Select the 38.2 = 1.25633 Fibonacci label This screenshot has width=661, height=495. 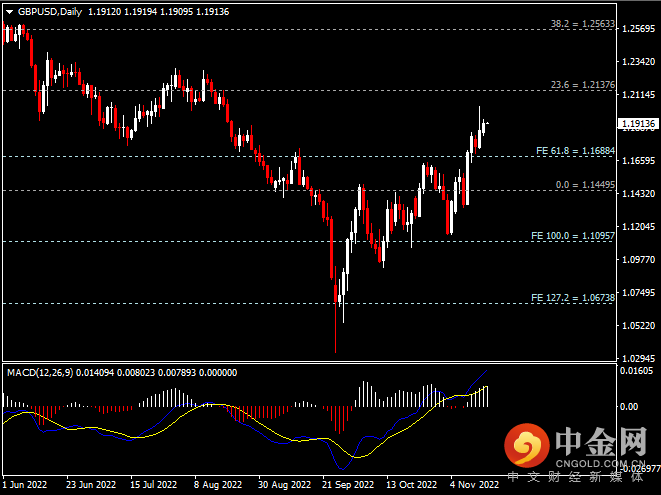pos(583,24)
